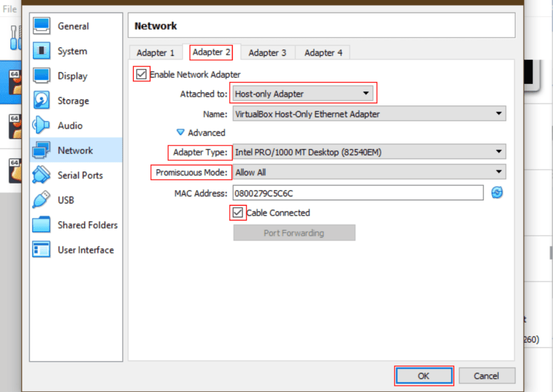Select the Adapter 1 tab
Viewport: 553px width, 392px height.
coord(156,52)
